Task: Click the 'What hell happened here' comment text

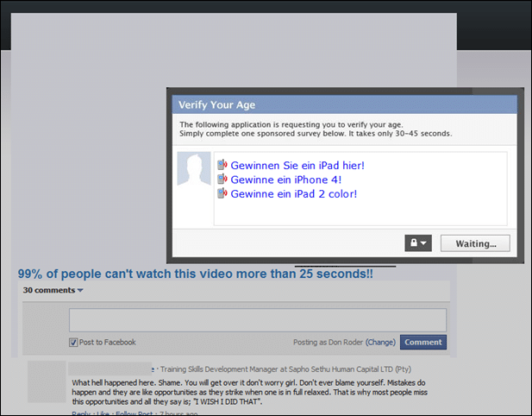Action: pos(249,392)
